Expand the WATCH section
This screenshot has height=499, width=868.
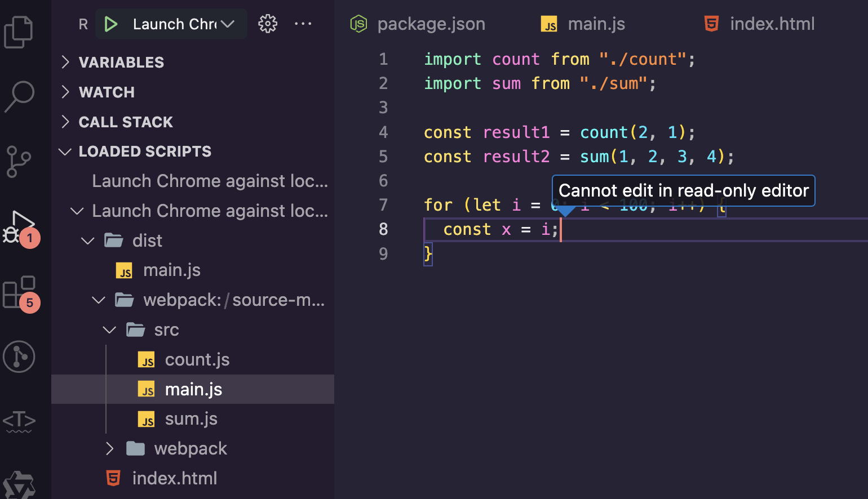click(x=107, y=92)
